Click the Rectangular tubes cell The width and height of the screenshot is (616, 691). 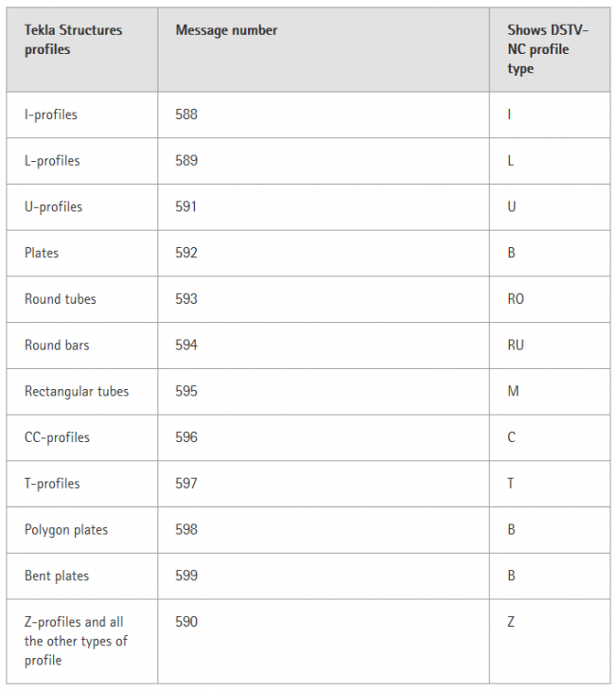77,392
